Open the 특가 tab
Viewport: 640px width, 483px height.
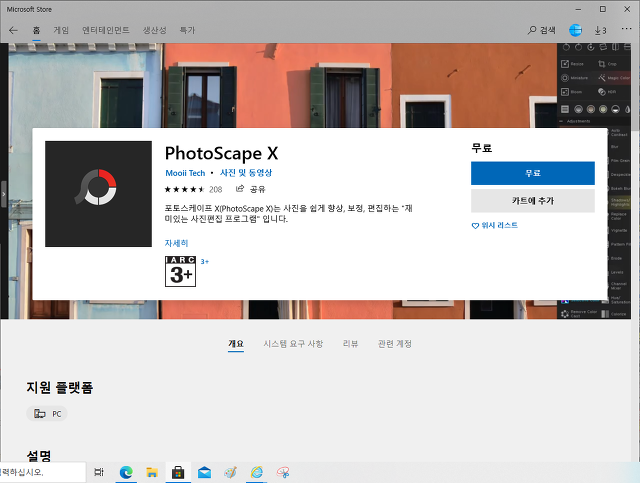(187, 30)
